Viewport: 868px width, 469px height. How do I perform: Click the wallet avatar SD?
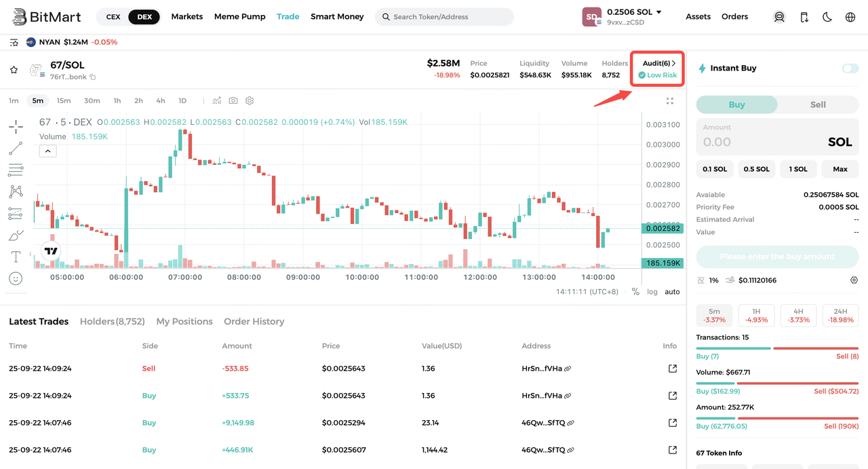(x=592, y=17)
